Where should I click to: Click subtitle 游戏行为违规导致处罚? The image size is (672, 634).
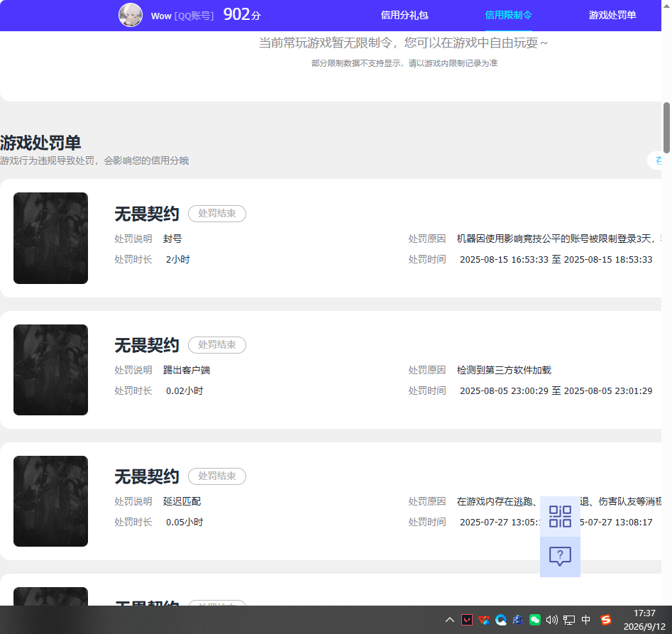(x=94, y=160)
